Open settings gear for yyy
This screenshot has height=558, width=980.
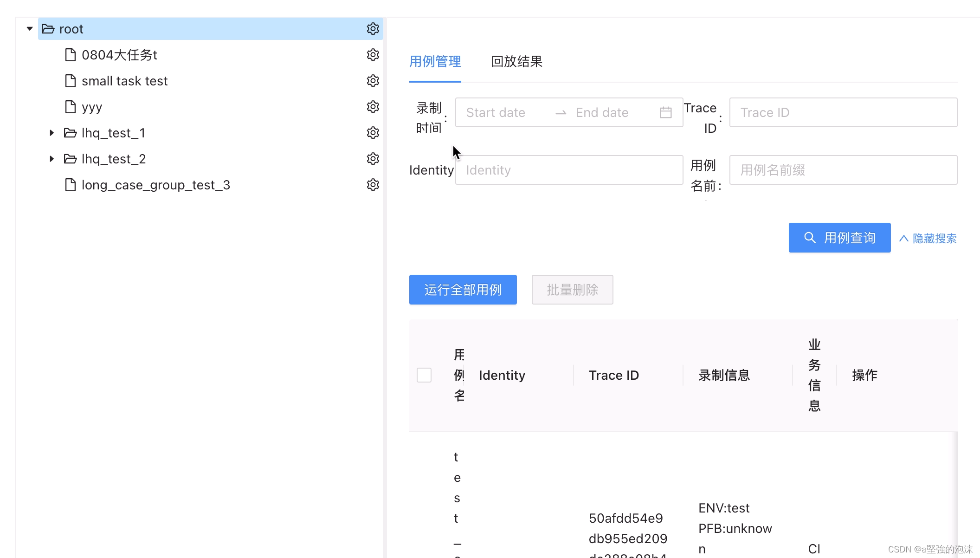[x=373, y=107]
